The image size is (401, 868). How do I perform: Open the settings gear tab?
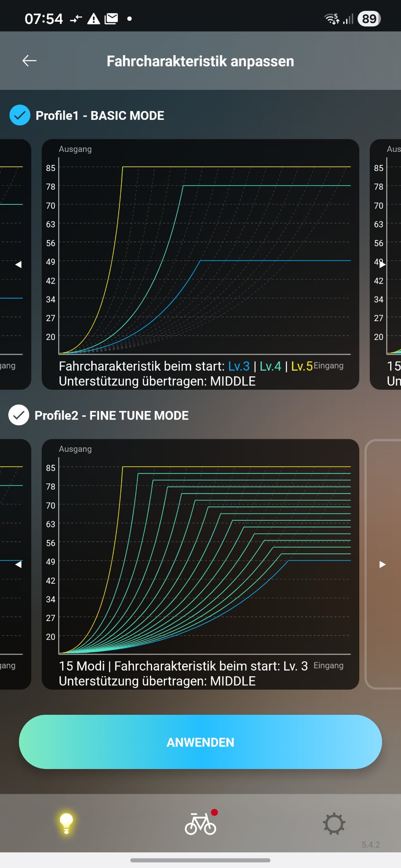click(334, 823)
